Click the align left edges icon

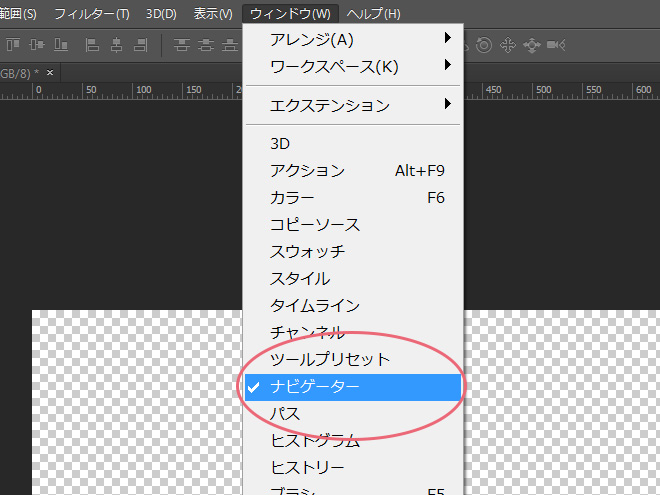pyautogui.click(x=92, y=44)
